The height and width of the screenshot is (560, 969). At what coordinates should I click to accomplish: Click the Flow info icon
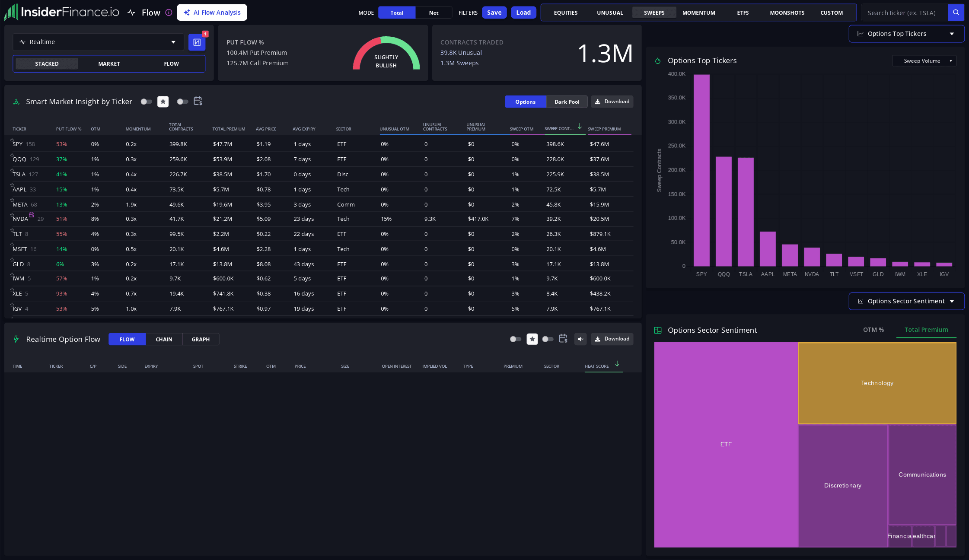point(169,13)
